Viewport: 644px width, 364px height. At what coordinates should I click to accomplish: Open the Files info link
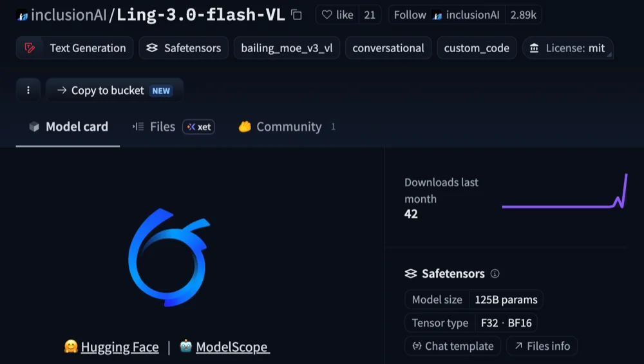(x=542, y=346)
